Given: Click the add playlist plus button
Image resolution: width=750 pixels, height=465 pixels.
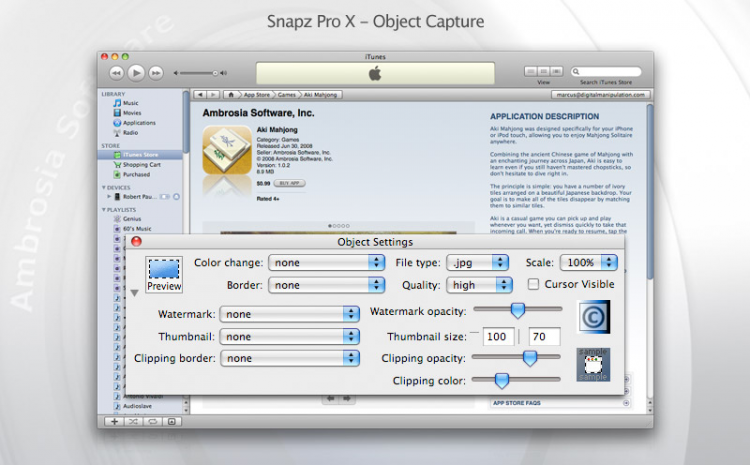Looking at the screenshot, I should point(114,421).
